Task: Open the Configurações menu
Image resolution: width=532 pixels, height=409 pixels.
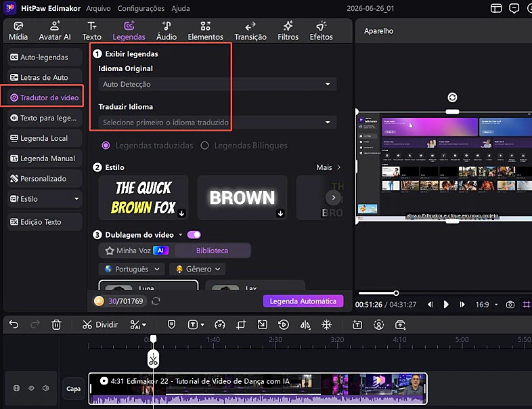Action: tap(141, 9)
